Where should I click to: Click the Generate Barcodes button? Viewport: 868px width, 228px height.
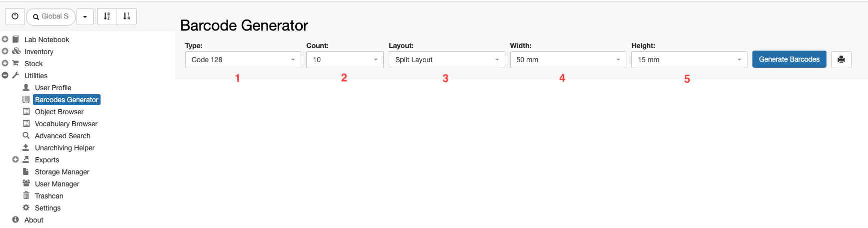pyautogui.click(x=789, y=59)
